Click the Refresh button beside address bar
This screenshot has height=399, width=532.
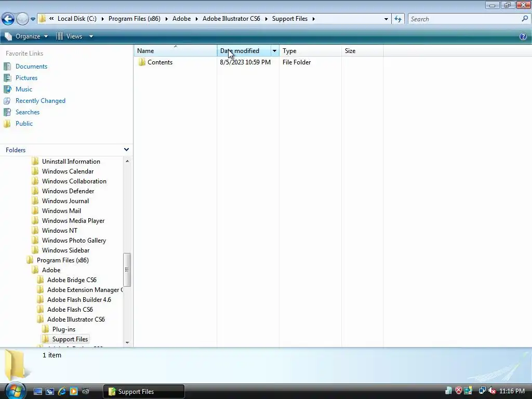(397, 19)
